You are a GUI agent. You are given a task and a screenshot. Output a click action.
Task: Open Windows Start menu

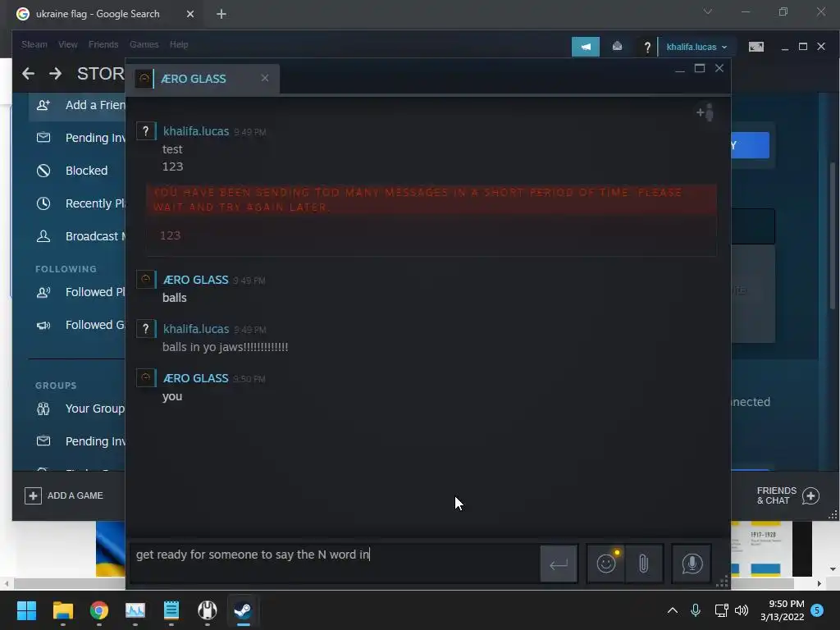[x=26, y=610]
